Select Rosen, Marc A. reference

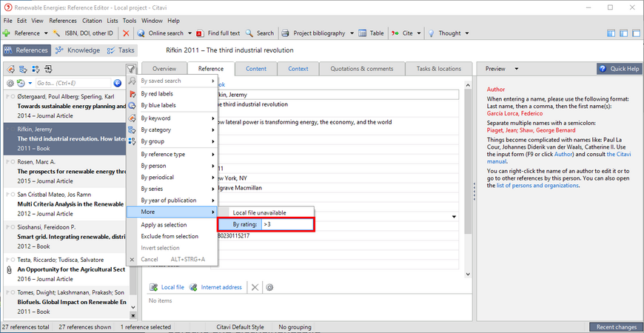click(x=66, y=171)
